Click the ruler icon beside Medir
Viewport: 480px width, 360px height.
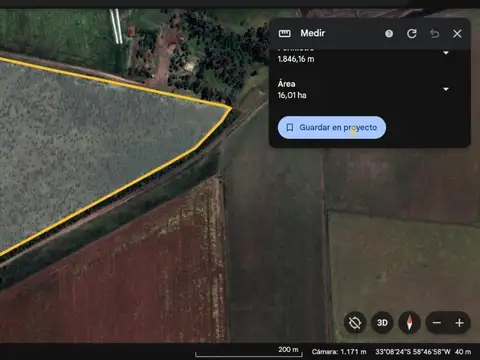(x=284, y=33)
